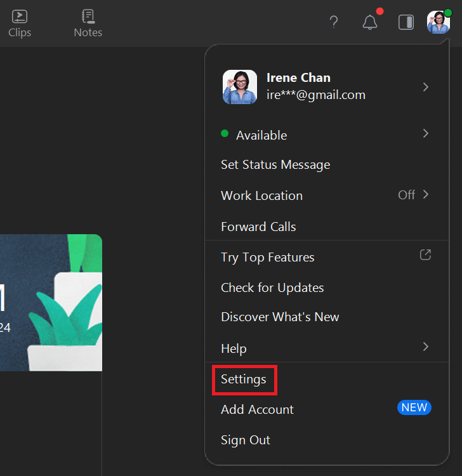The image size is (462, 476).
Task: Click the profile avatar in top bar
Action: tap(439, 22)
